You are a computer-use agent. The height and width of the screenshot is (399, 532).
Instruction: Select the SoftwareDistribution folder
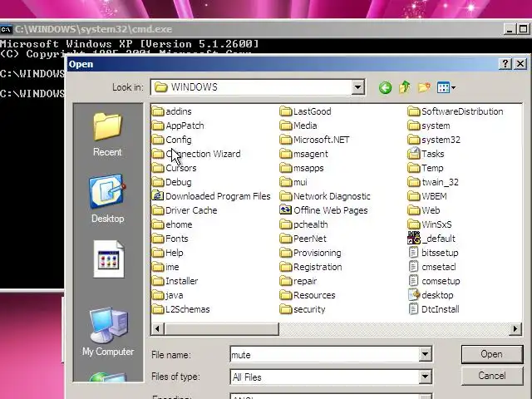[x=456, y=111]
